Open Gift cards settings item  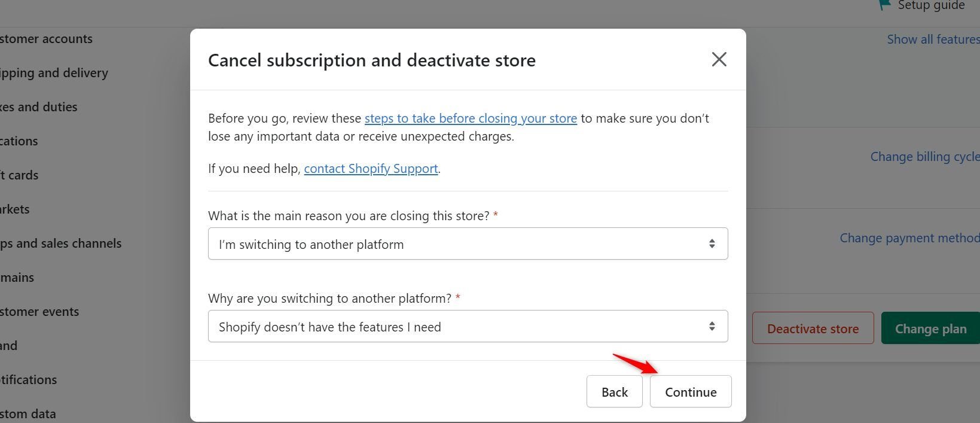coord(19,175)
